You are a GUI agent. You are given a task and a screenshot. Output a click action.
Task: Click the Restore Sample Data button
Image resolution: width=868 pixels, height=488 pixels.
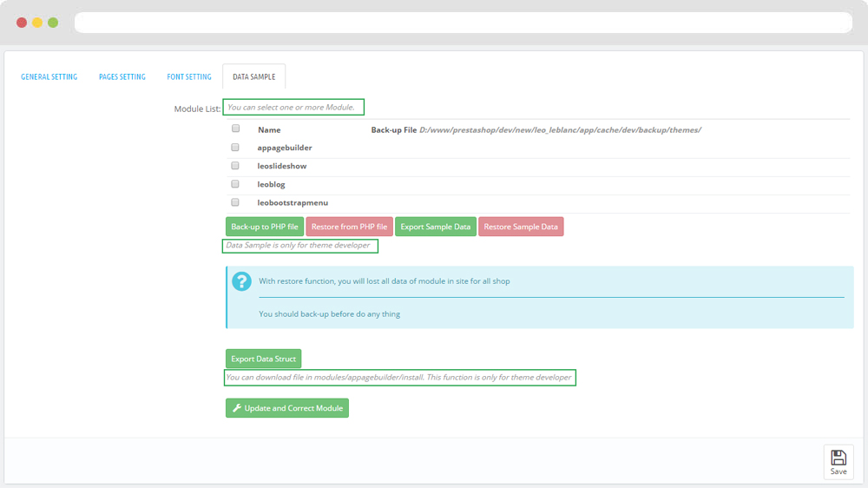click(521, 227)
